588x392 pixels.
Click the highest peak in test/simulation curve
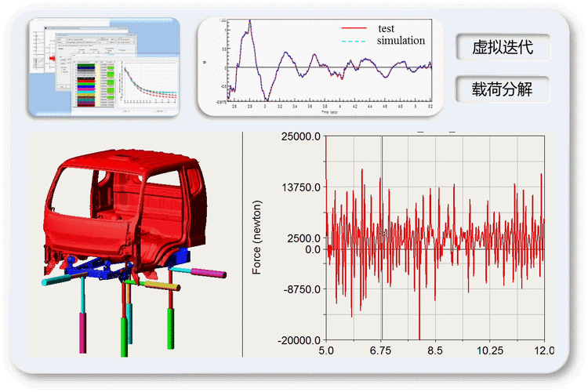pyautogui.click(x=250, y=22)
